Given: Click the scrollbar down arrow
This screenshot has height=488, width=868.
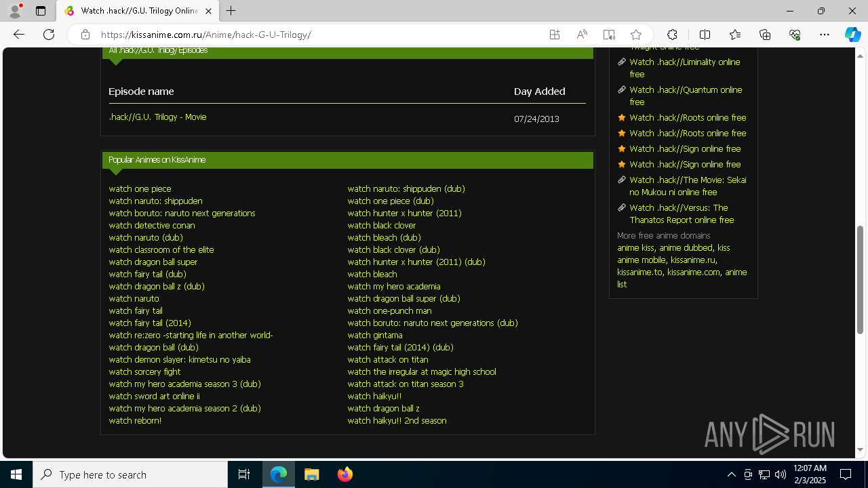Looking at the screenshot, I should (x=861, y=449).
